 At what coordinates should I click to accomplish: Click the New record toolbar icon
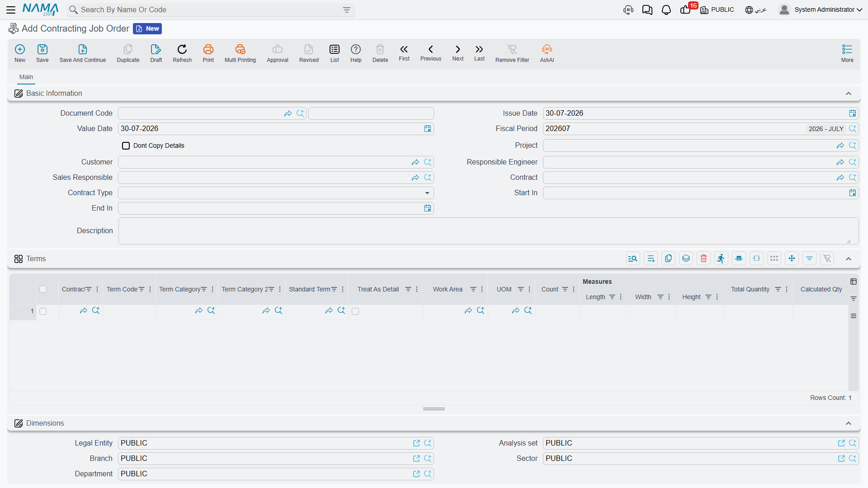pos(20,53)
